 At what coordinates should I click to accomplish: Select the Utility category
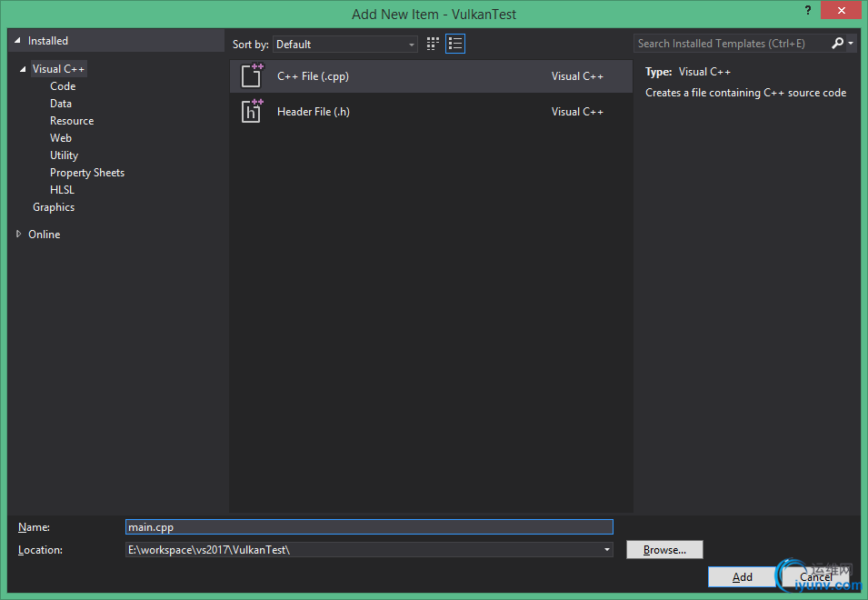64,155
